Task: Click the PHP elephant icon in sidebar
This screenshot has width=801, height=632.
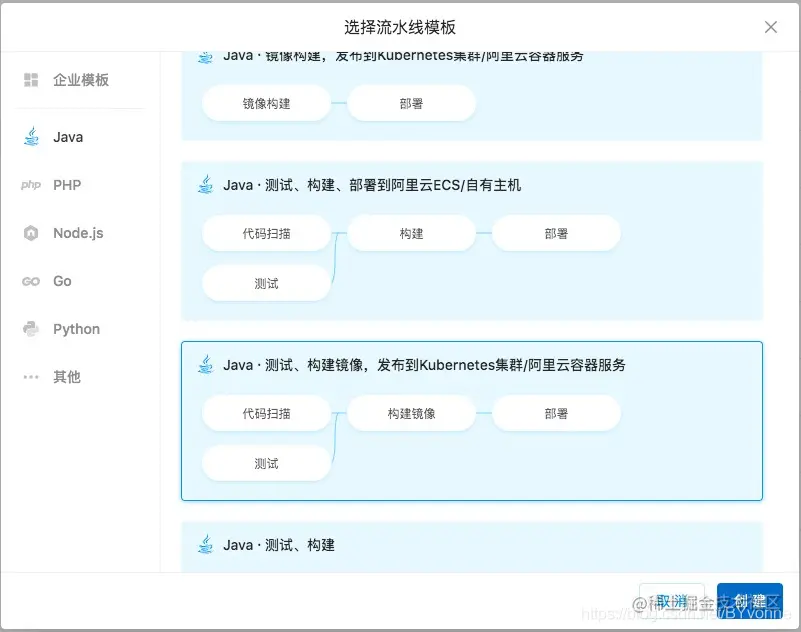Action: pyautogui.click(x=29, y=185)
